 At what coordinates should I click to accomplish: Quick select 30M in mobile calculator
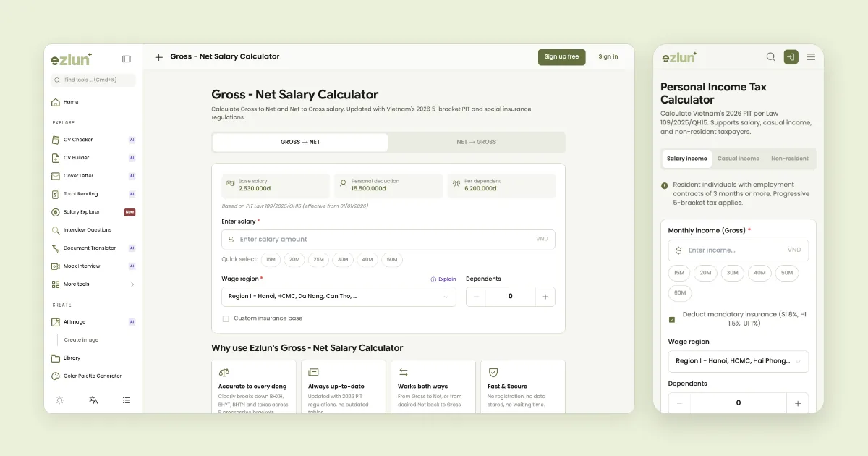click(x=733, y=273)
